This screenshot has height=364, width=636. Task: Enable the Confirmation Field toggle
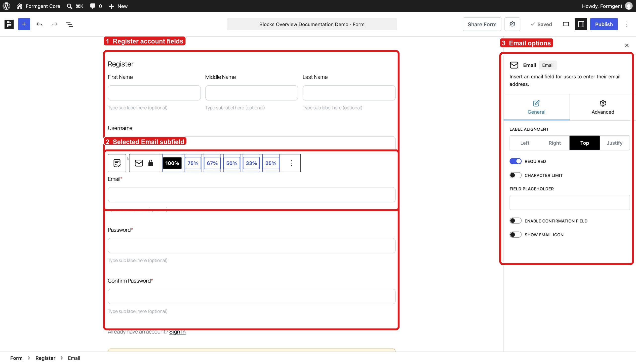516,221
